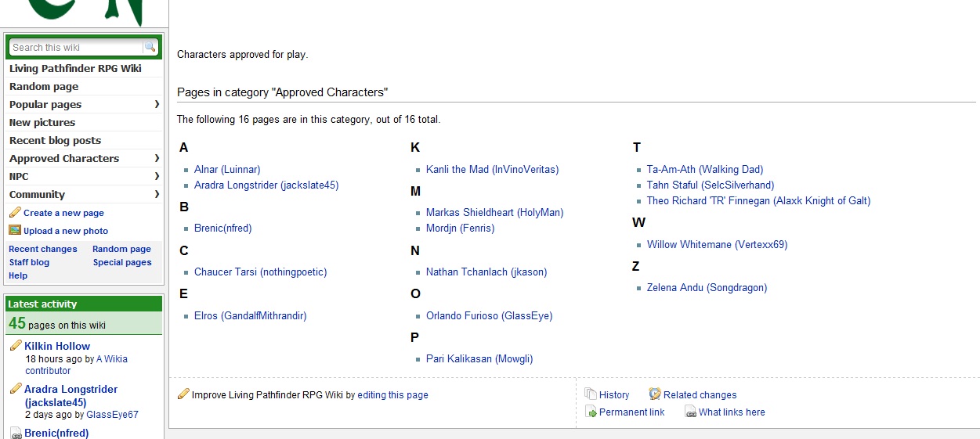Expand the Community submenu arrow
Image resolution: width=980 pixels, height=439 pixels.
click(157, 194)
